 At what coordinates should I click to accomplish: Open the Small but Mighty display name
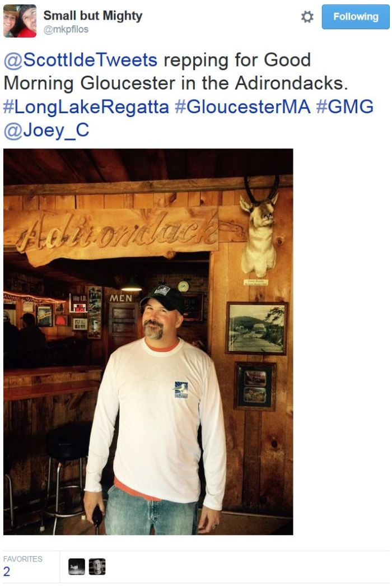click(x=92, y=16)
